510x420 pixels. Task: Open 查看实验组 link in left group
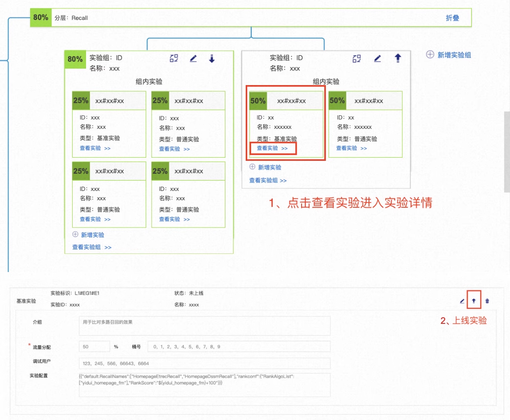(92, 247)
